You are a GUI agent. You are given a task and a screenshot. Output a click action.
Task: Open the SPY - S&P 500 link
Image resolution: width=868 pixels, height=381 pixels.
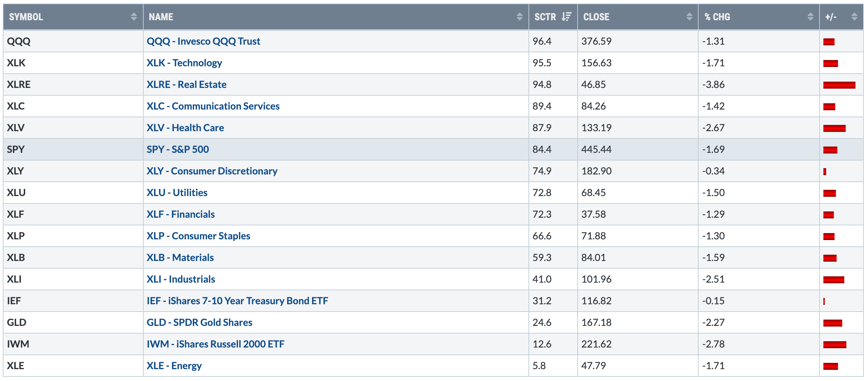[177, 149]
